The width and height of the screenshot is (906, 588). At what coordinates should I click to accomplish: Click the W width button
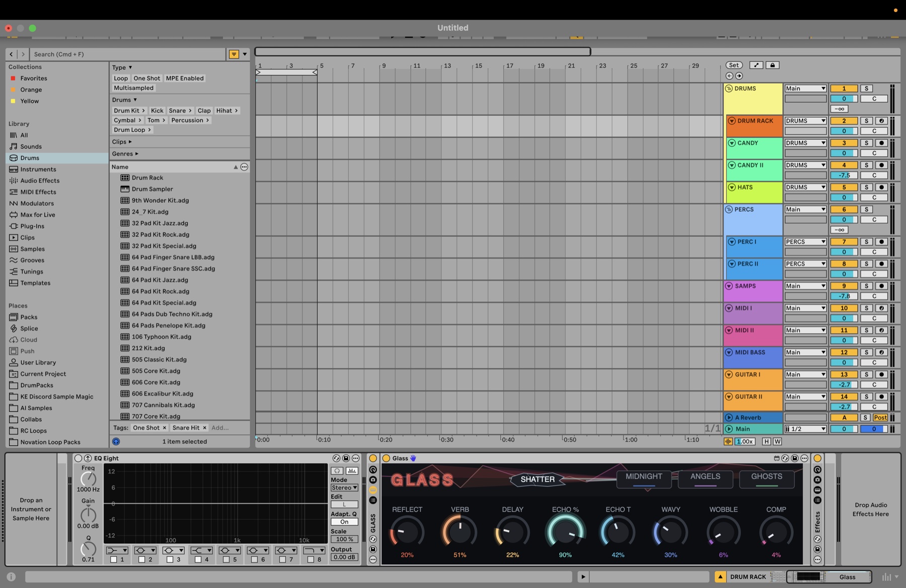pyautogui.click(x=777, y=442)
